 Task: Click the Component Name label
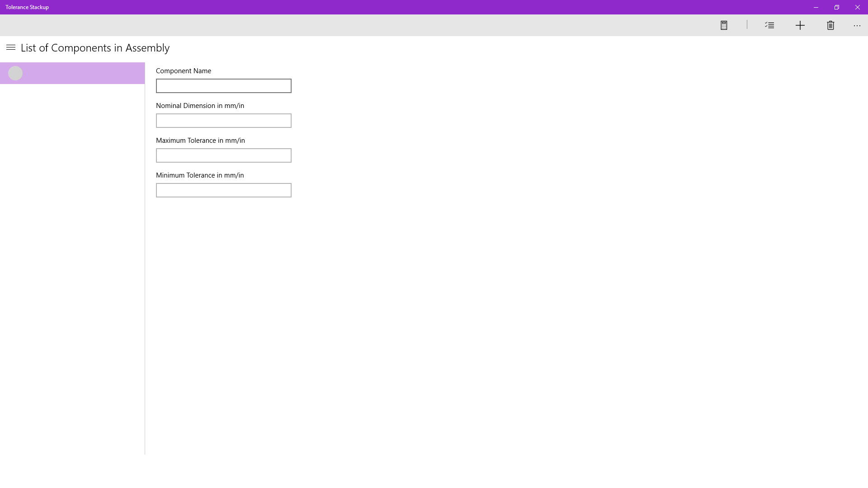[x=183, y=71]
